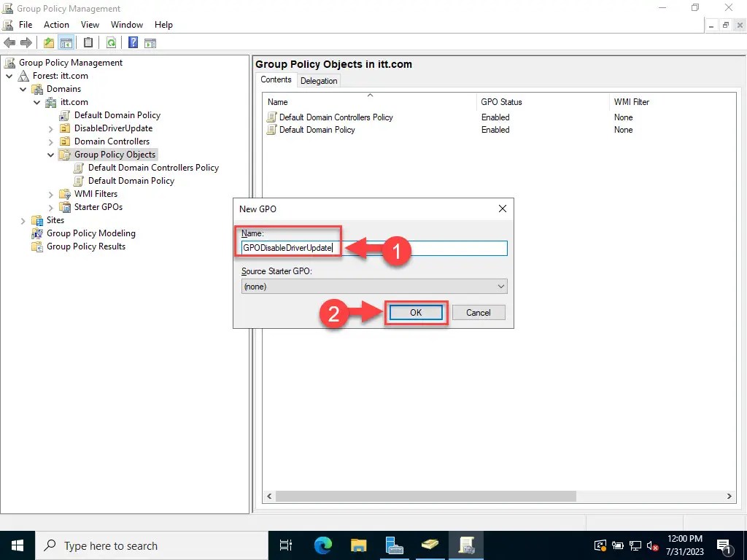
Task: Click the New Window from Here icon
Action: pos(150,42)
